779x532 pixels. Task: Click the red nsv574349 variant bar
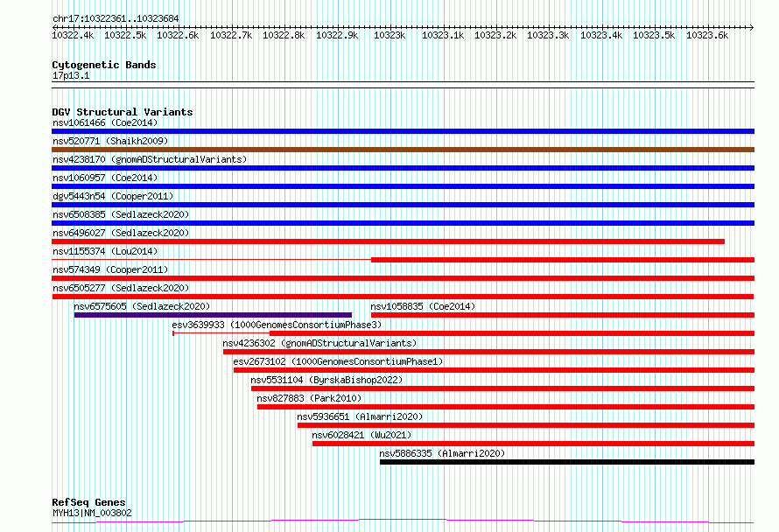click(x=403, y=278)
